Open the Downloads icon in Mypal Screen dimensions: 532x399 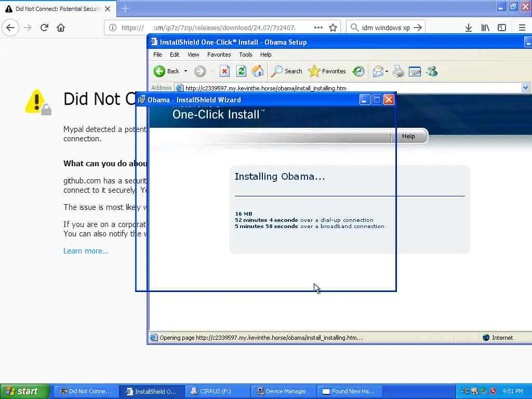tap(468, 28)
